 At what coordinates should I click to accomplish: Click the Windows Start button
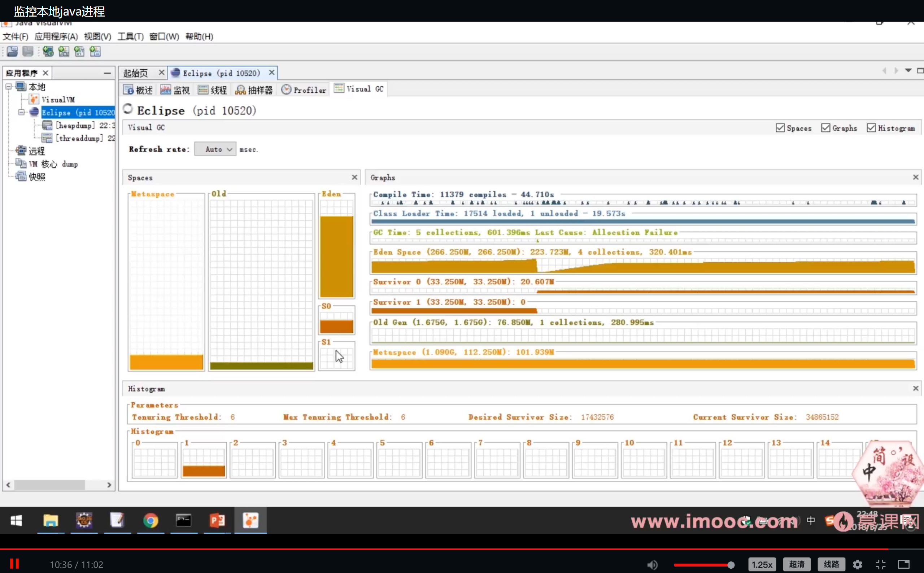[x=16, y=521]
